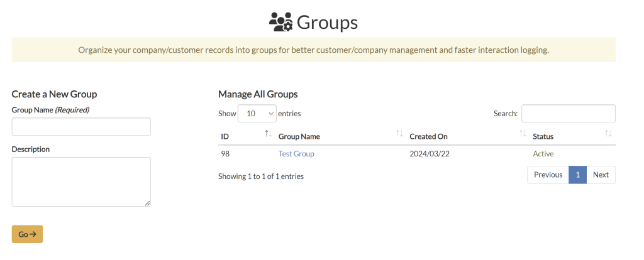The height and width of the screenshot is (260, 644).
Task: Click the Search box above the table
Action: (x=568, y=114)
